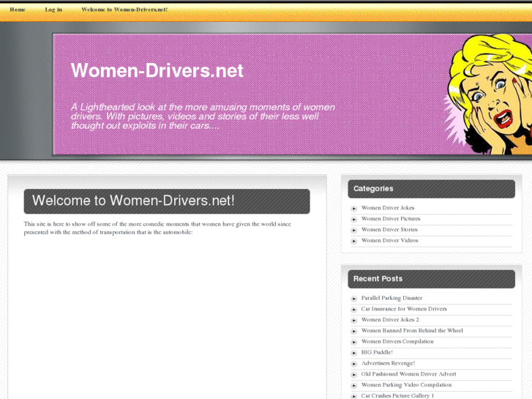Click bullet icon beside Advertisers Revenge!
This screenshot has width=532, height=399.
coord(354,364)
